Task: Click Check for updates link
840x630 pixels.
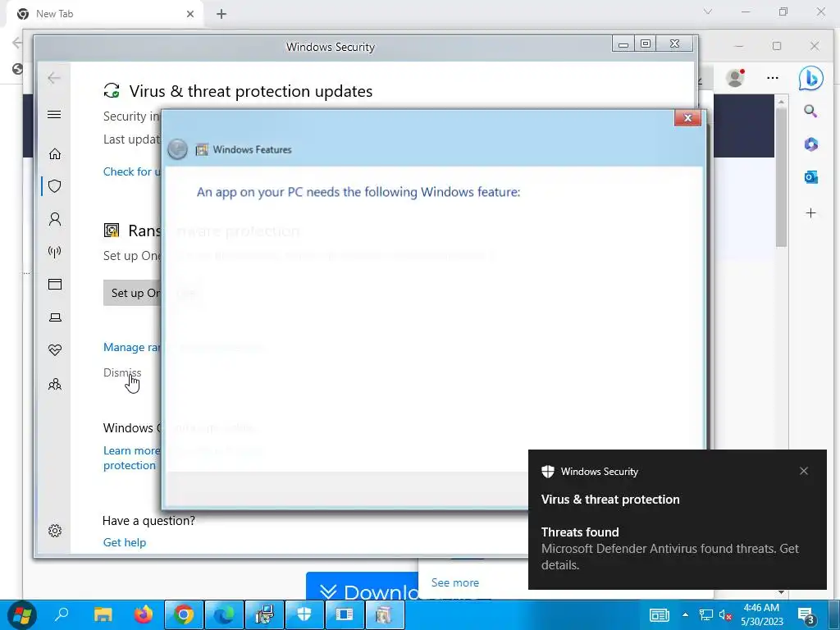Action: tap(132, 171)
